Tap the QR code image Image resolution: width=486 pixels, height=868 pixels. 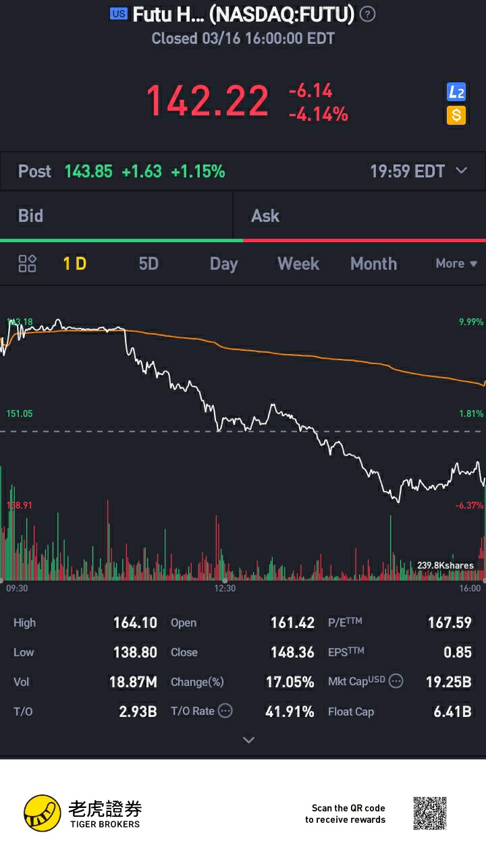click(430, 813)
